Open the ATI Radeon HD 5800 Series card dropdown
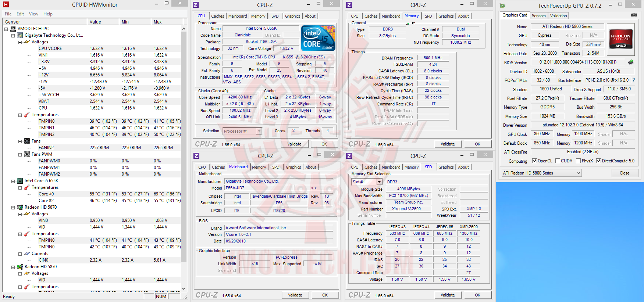 click(541, 173)
